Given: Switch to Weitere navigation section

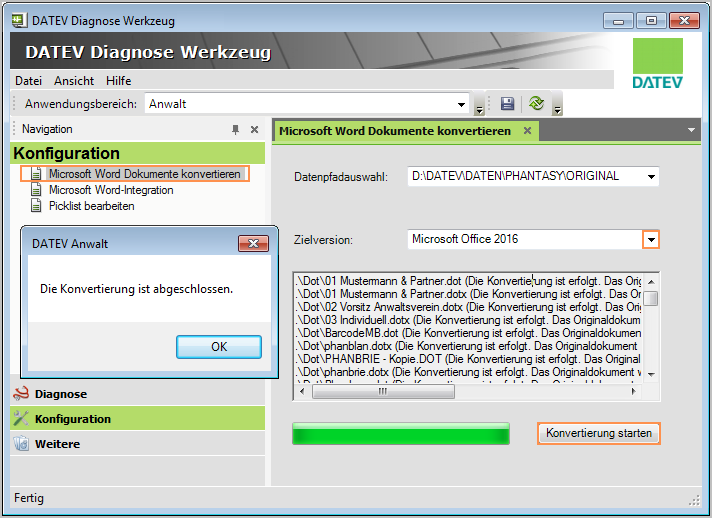Looking at the screenshot, I should pos(138,444).
